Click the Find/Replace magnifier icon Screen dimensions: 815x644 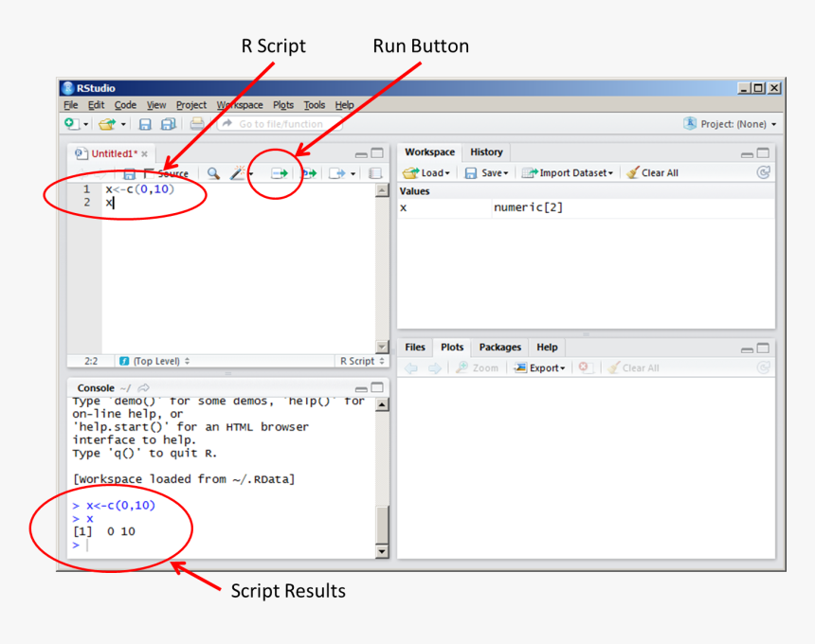(213, 173)
